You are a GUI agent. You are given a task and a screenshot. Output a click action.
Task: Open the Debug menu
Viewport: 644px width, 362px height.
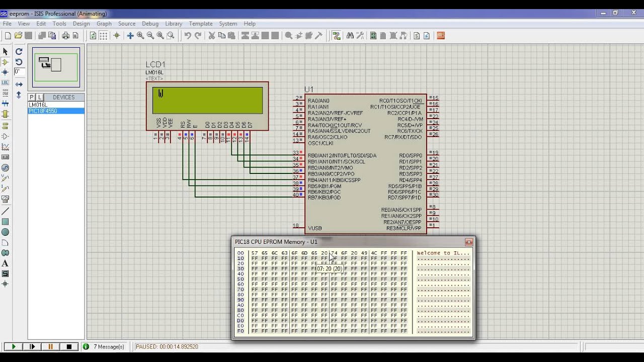coord(150,24)
